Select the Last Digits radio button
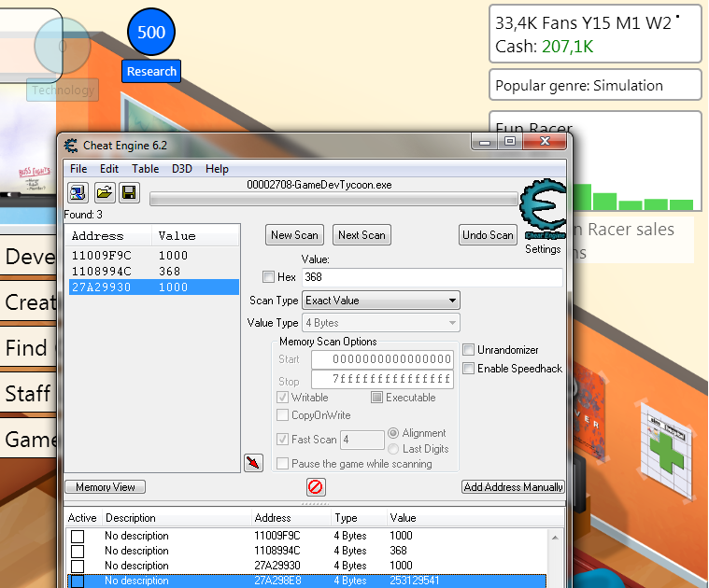 [x=393, y=448]
